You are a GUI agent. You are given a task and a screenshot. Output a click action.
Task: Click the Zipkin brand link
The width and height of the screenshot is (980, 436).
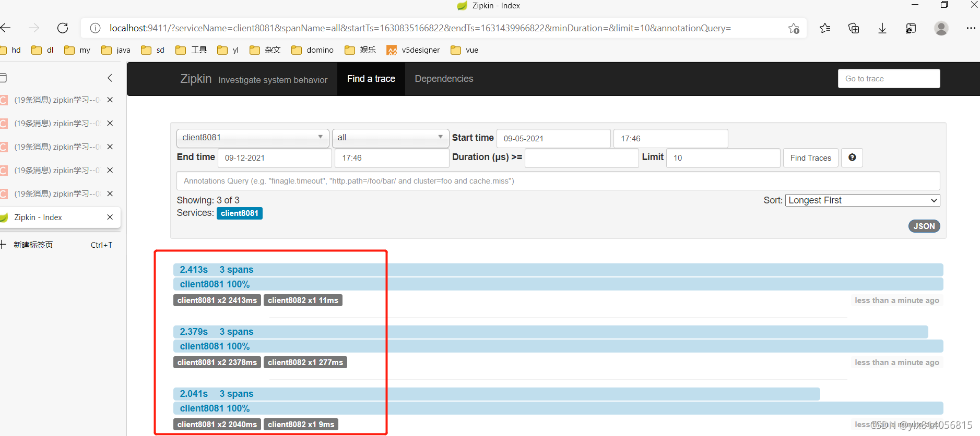tap(196, 79)
